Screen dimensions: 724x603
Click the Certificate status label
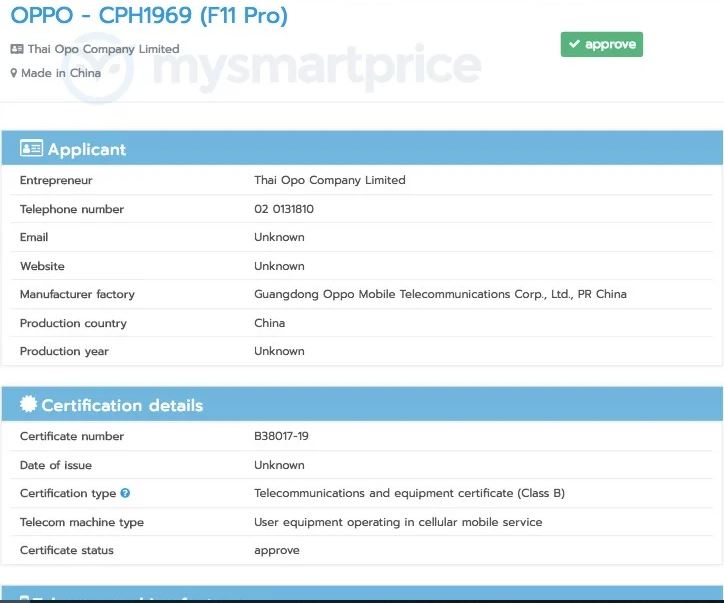pyautogui.click(x=66, y=550)
